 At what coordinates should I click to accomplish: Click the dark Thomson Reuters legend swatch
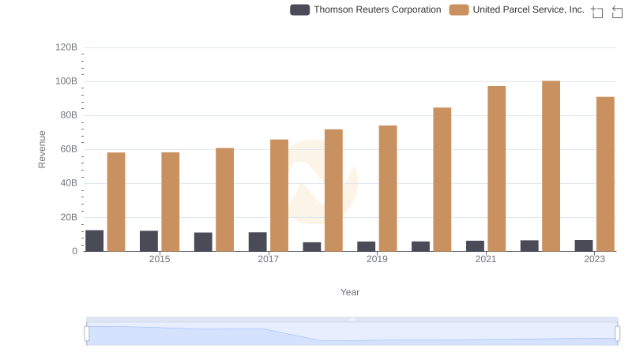click(300, 9)
